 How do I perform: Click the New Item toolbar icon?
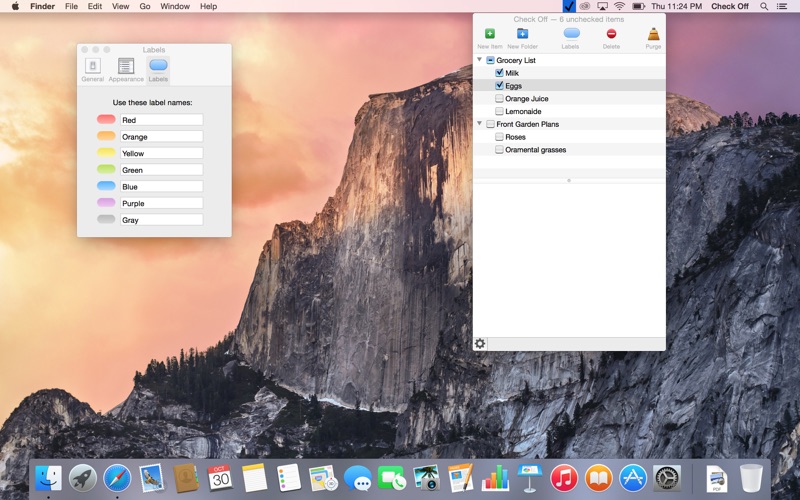tap(489, 35)
